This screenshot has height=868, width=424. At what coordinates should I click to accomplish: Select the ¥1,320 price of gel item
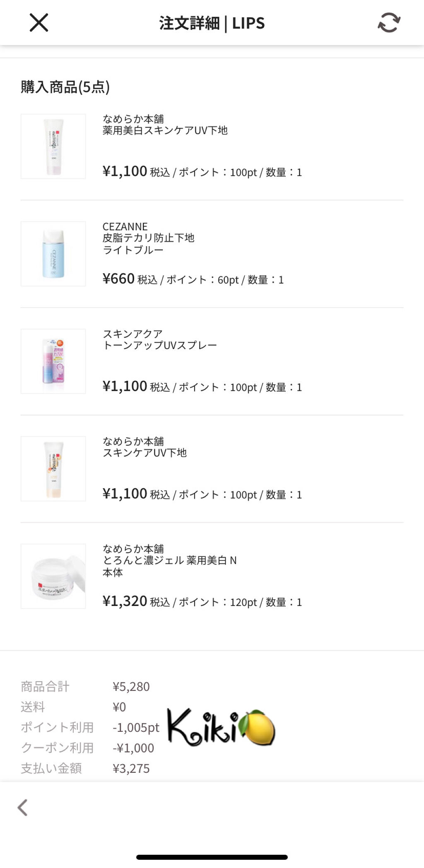[x=125, y=601]
